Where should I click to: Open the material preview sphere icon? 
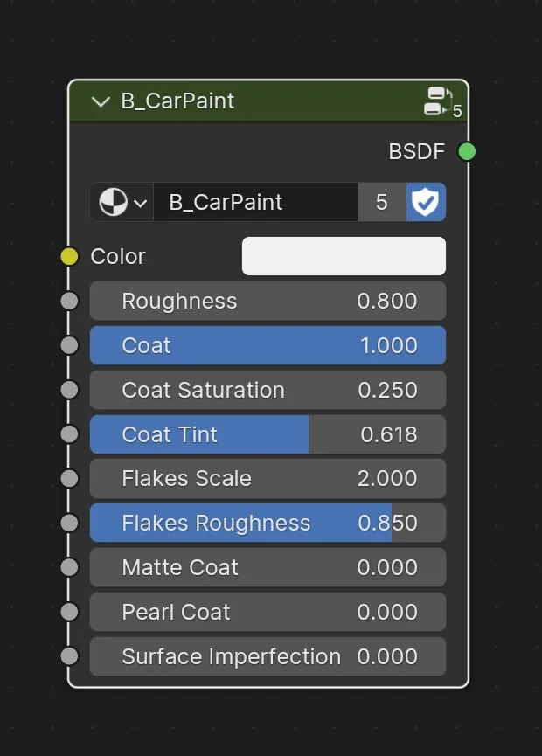pyautogui.click(x=114, y=202)
